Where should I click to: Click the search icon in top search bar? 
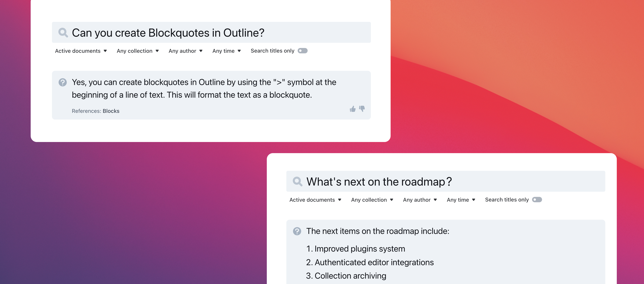[63, 32]
